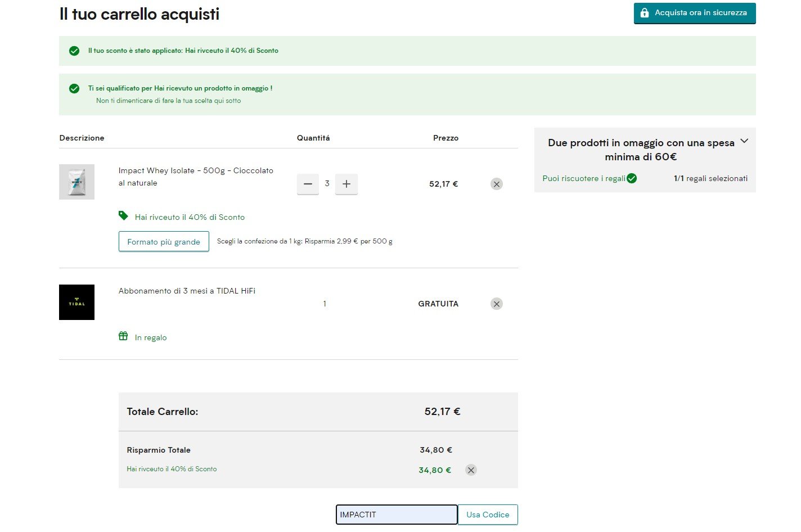Select the Formato più grande button
This screenshot has height=532, width=801.
[x=164, y=242]
